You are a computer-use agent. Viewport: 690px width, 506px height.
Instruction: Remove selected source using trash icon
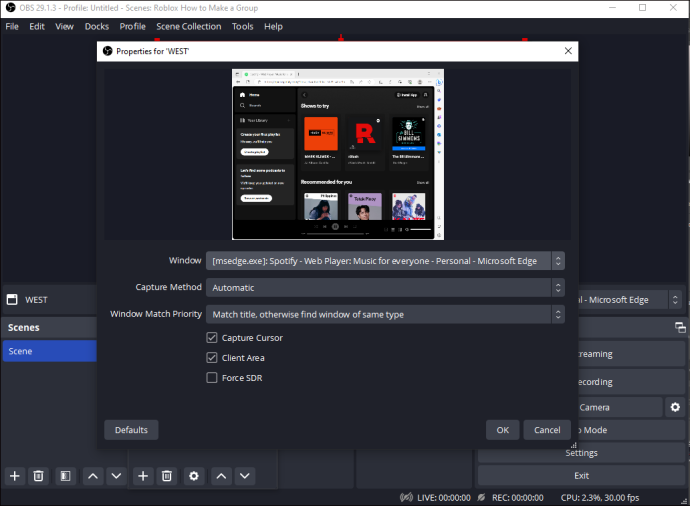tap(167, 476)
